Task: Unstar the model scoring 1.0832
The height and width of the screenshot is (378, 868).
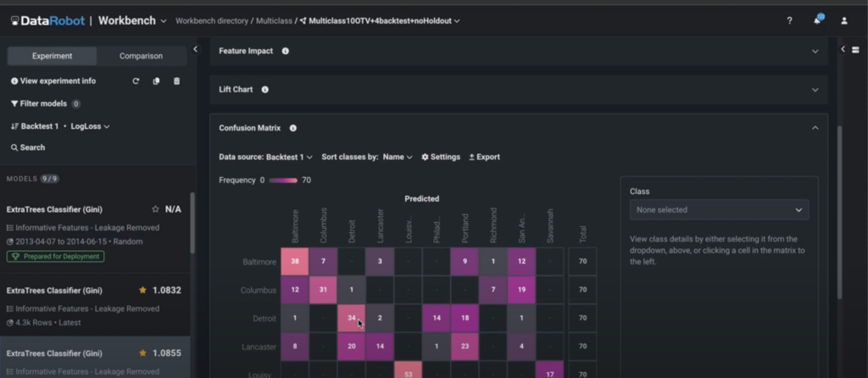Action: [x=142, y=290]
